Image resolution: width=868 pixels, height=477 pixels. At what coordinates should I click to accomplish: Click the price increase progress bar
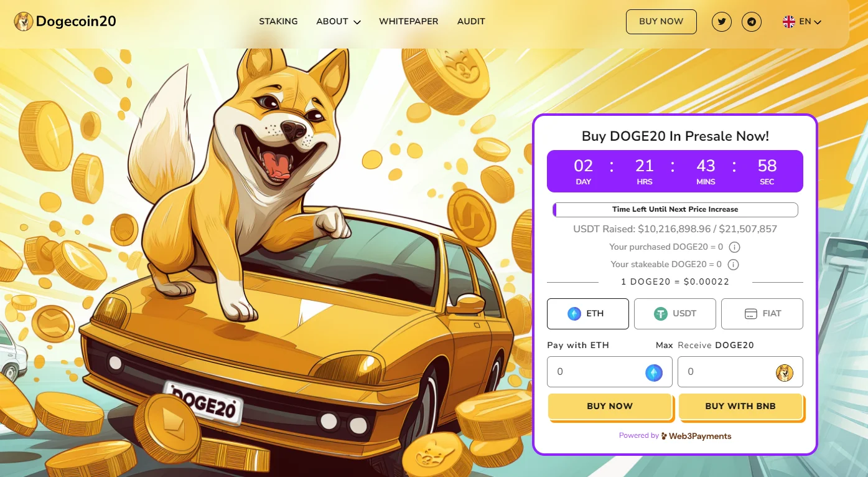(675, 210)
